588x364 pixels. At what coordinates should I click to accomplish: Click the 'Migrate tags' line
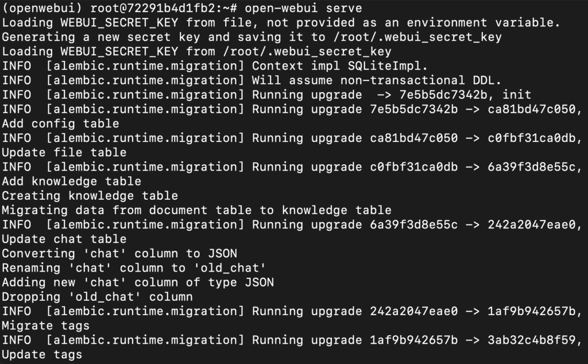coord(45,326)
